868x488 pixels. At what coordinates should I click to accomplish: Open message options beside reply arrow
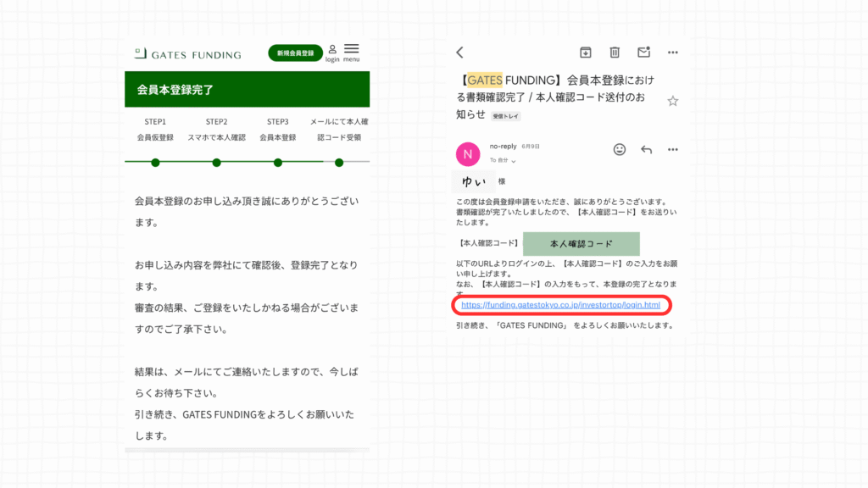(672, 149)
